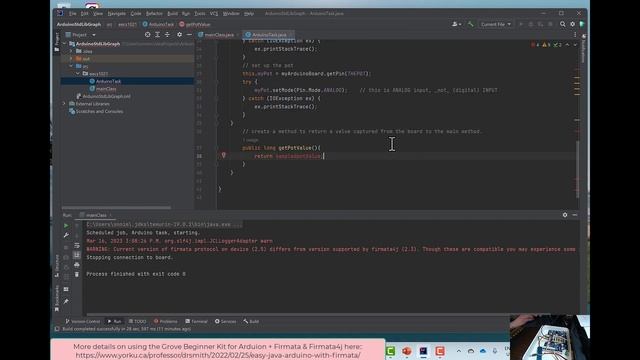Open Run panel settings gear

click(x=565, y=215)
